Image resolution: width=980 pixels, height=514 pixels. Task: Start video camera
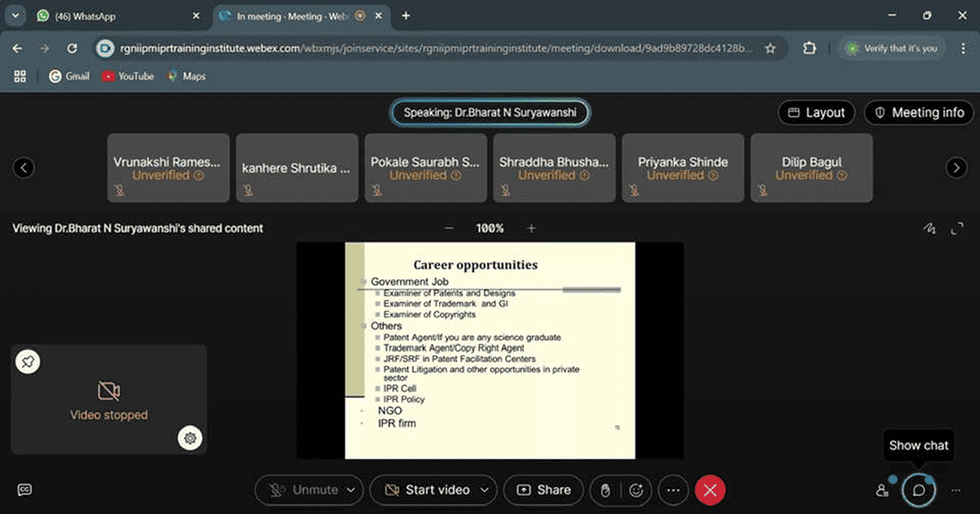pyautogui.click(x=426, y=490)
